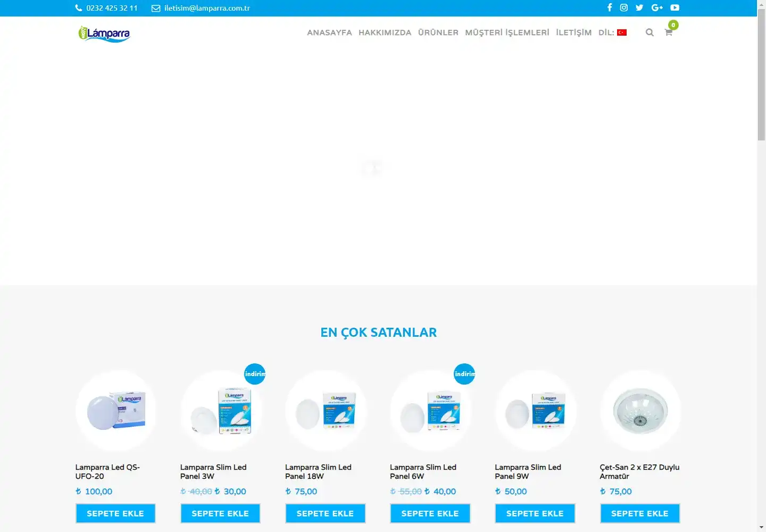Open Slim Led Panel 3W product image

[x=220, y=411]
